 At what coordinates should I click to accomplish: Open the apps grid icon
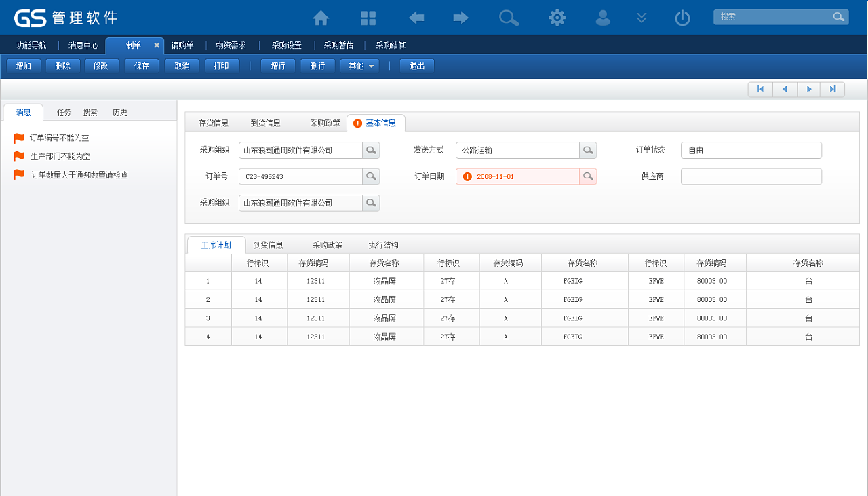pyautogui.click(x=368, y=18)
